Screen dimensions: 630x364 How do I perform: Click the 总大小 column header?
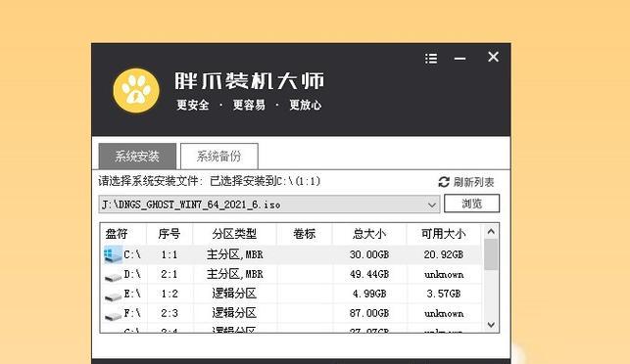click(x=369, y=234)
